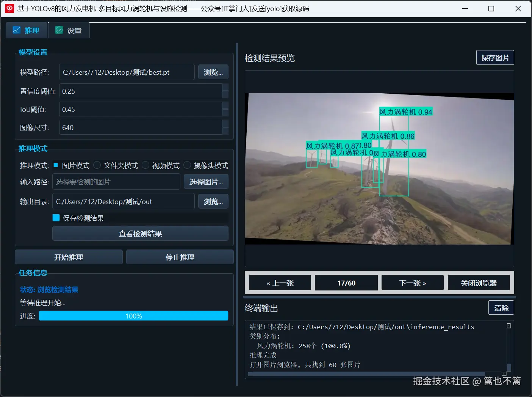Toggle 保存检测结果 checkbox
Viewport: 532px width, 397px height.
pos(56,218)
